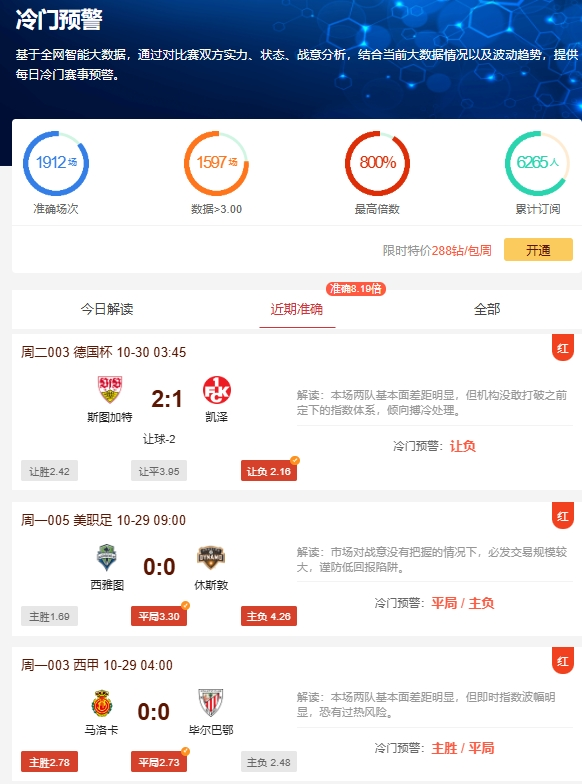This screenshot has height=784, width=582.
Task: Switch to the 今日解读 tab
Action: pyautogui.click(x=107, y=309)
